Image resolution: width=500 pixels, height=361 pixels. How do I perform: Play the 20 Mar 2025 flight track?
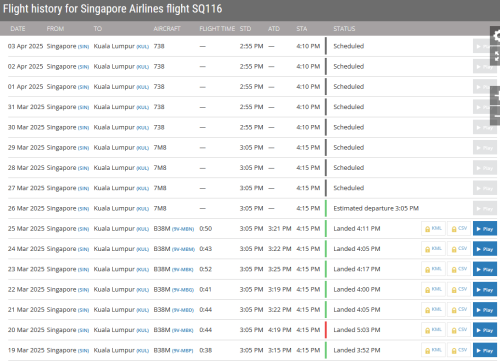click(x=485, y=330)
